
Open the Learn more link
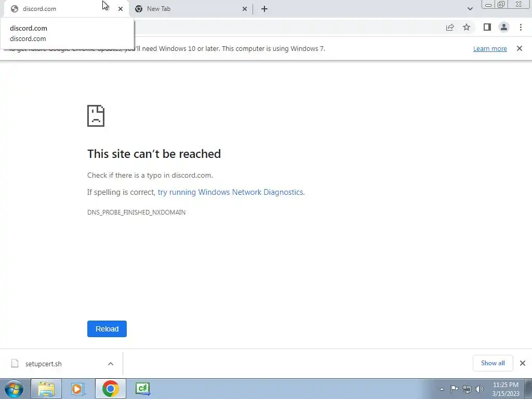(x=490, y=48)
